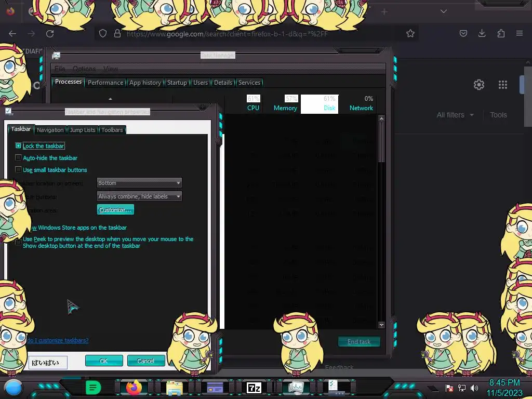Switch to Firefox from the taskbar

[x=134, y=388]
